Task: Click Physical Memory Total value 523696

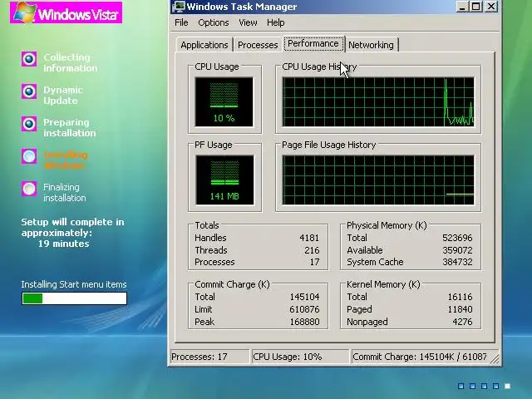Action: 457,238
